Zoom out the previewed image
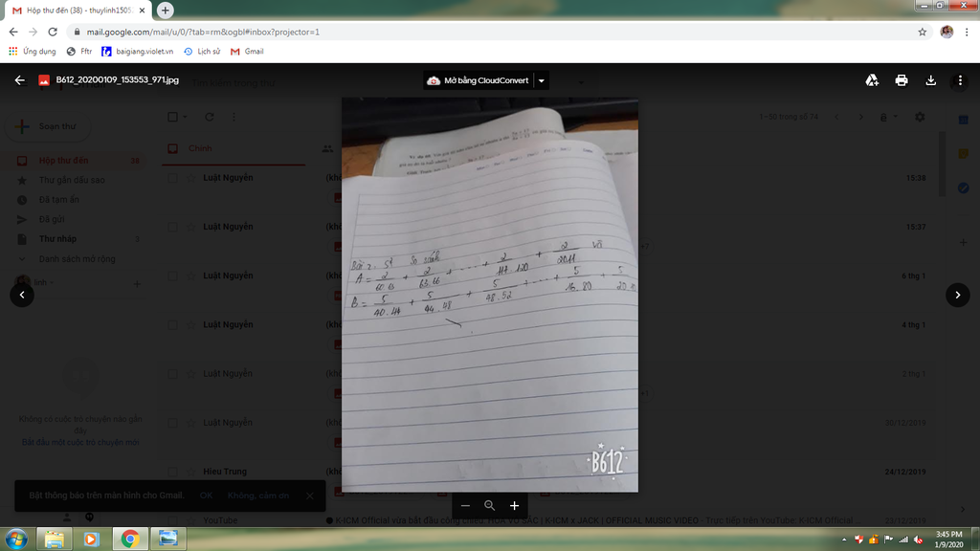Screen dimensions: 980x551 click(x=465, y=505)
